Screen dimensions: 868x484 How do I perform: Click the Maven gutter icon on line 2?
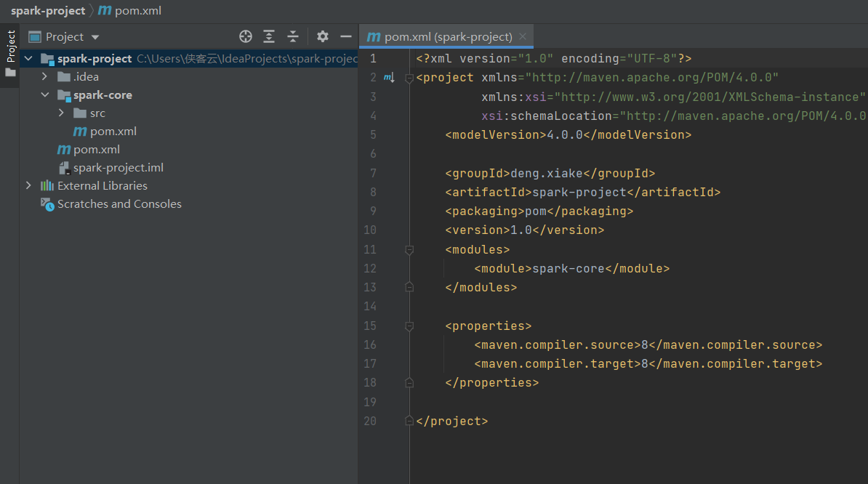click(x=389, y=78)
